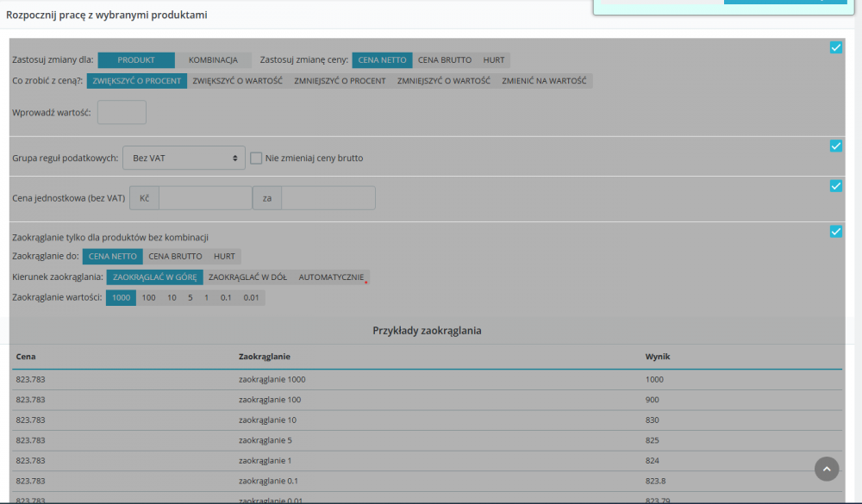
Task: Select PRODUKT for applying changes
Action: click(x=136, y=60)
